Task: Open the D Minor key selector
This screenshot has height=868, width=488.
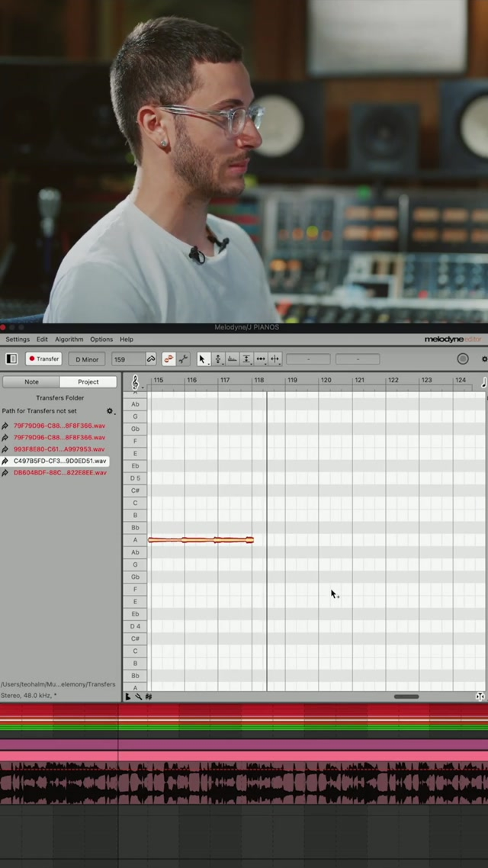Action: [87, 358]
